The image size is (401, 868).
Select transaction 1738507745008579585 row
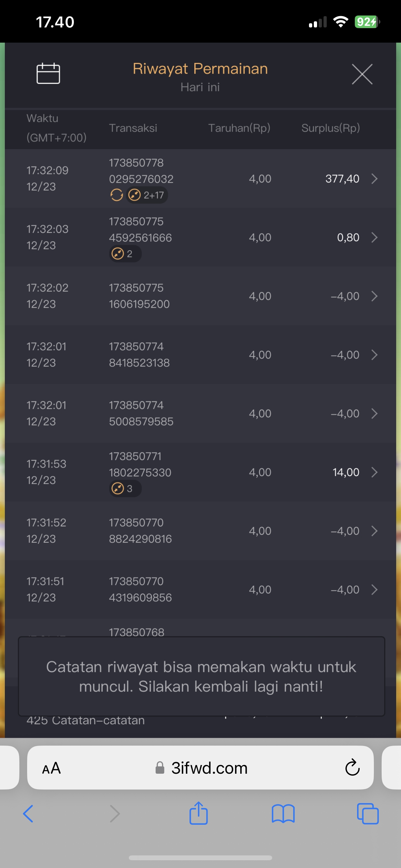[200, 413]
